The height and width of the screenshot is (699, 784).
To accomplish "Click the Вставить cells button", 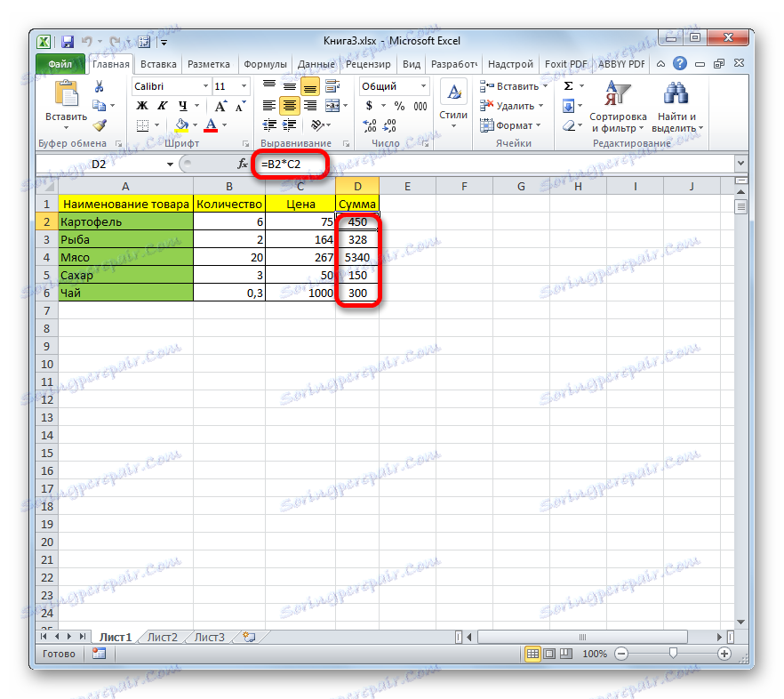I will pyautogui.click(x=514, y=86).
